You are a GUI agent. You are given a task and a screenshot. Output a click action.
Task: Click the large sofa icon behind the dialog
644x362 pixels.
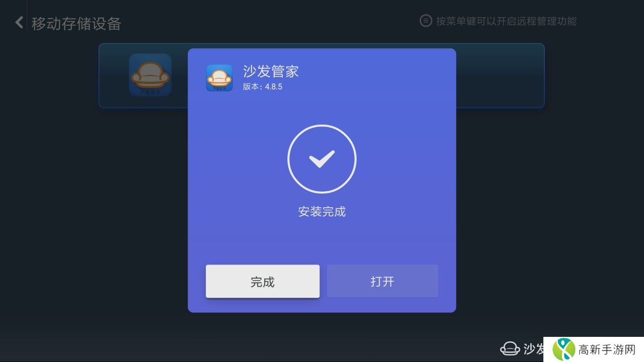(x=150, y=75)
